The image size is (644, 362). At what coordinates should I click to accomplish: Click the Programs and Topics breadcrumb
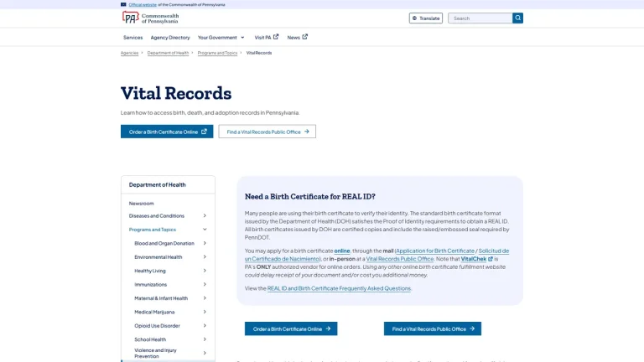[x=217, y=53]
